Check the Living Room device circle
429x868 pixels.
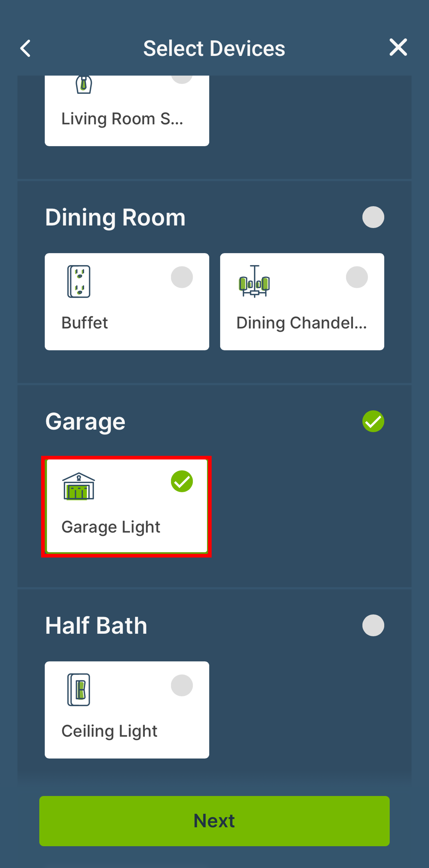pyautogui.click(x=182, y=78)
